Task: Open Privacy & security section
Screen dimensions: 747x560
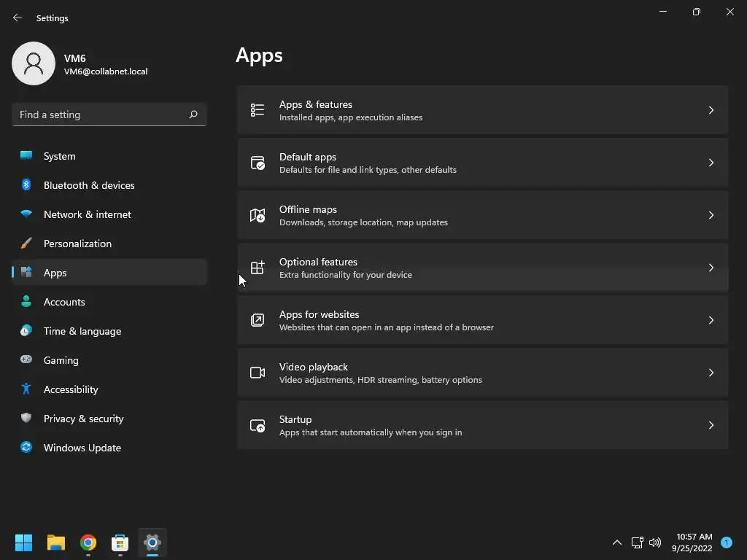Action: point(83,419)
